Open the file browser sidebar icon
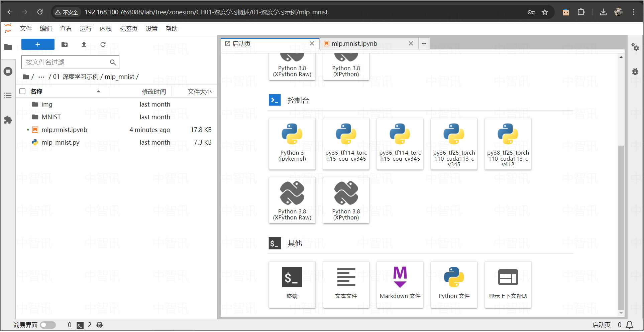 click(x=8, y=47)
